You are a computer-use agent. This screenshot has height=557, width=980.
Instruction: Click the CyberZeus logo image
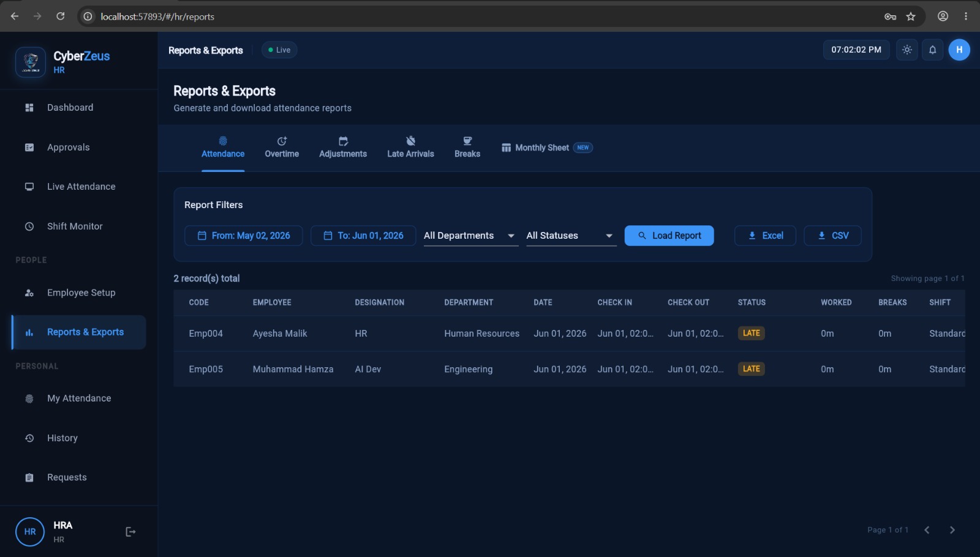[31, 62]
